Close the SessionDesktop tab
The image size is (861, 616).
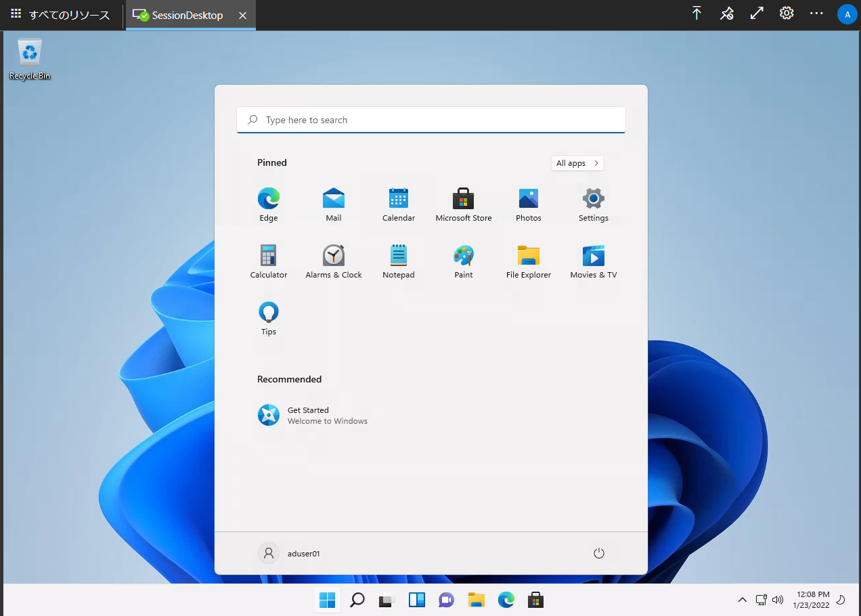(243, 15)
